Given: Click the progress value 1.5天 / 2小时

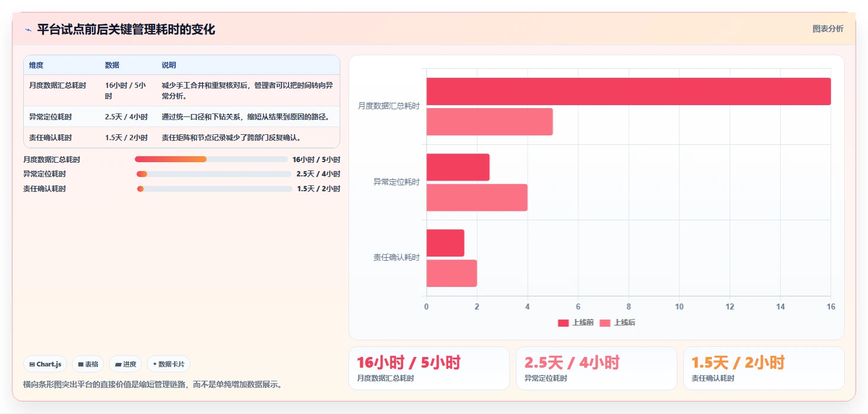Looking at the screenshot, I should pyautogui.click(x=318, y=189).
